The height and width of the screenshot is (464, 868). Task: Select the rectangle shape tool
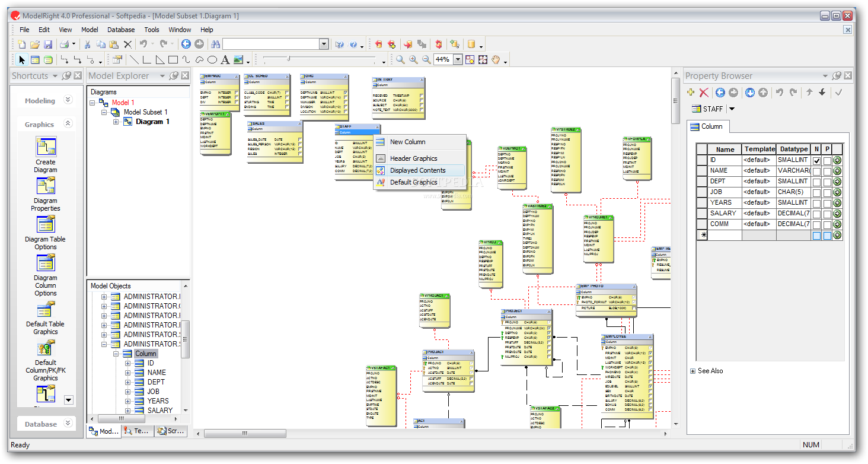173,60
